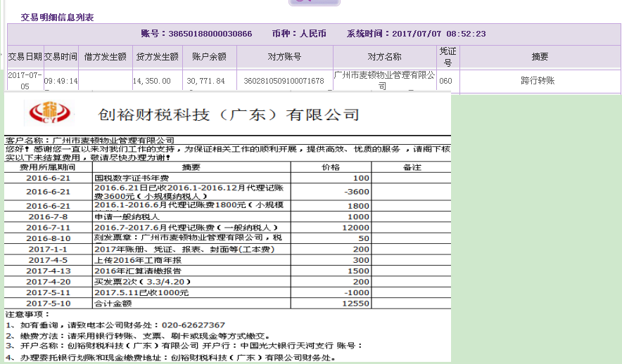
Task: Click the 缴费方法 note line
Action: tap(139, 336)
